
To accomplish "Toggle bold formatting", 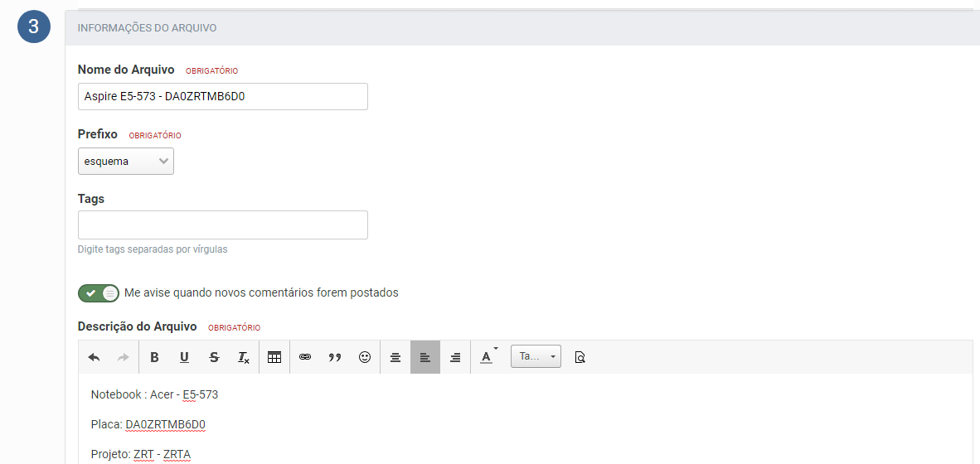I will (154, 357).
